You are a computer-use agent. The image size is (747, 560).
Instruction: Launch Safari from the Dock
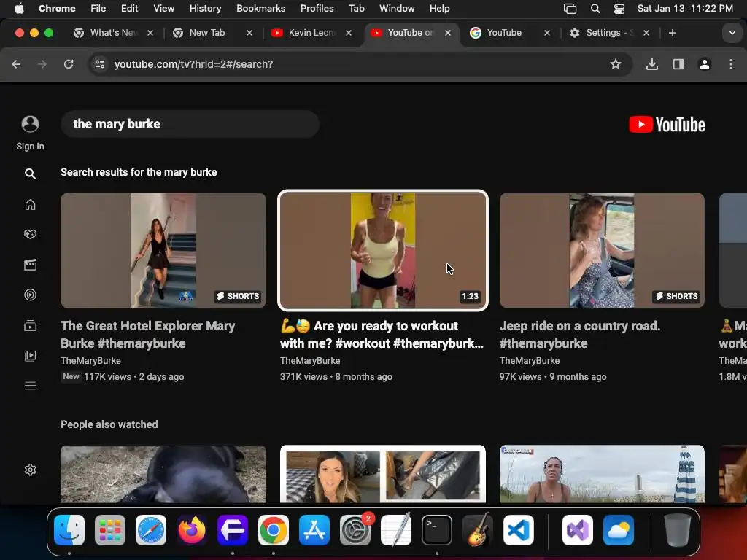click(151, 530)
